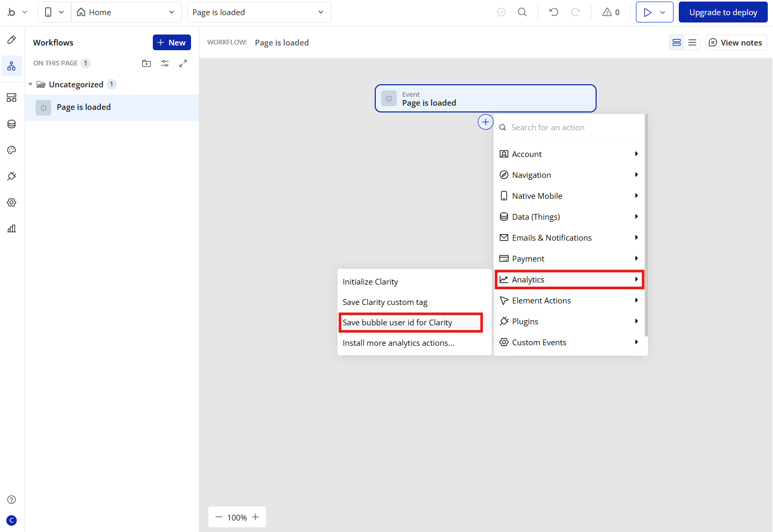Open the Data tab database icon
This screenshot has height=532, width=773.
click(12, 124)
